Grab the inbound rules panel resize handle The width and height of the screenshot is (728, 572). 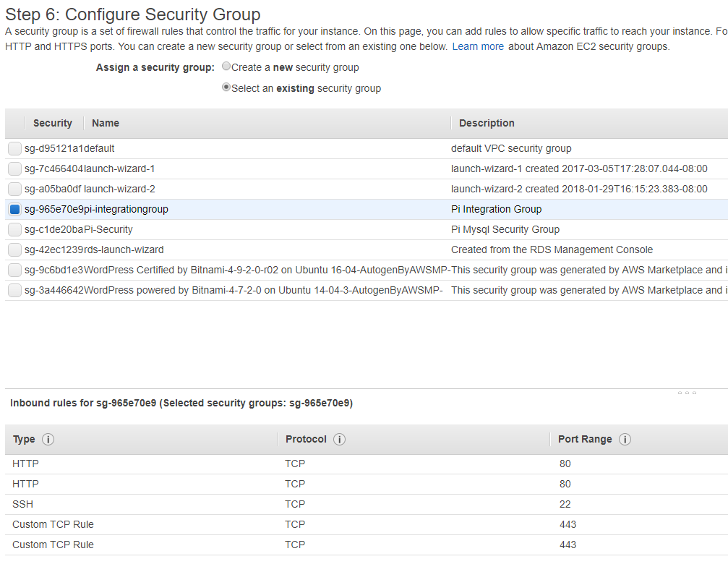[687, 393]
